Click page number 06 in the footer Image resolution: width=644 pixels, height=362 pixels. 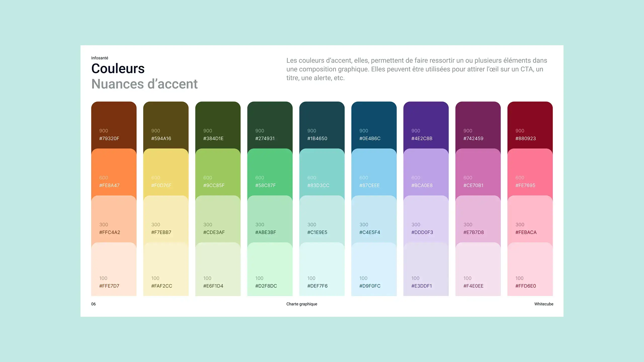click(x=93, y=304)
